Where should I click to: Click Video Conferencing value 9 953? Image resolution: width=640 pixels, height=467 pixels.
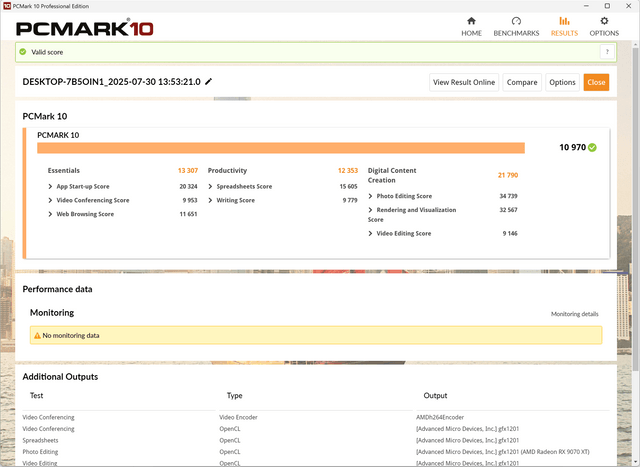[x=190, y=200]
